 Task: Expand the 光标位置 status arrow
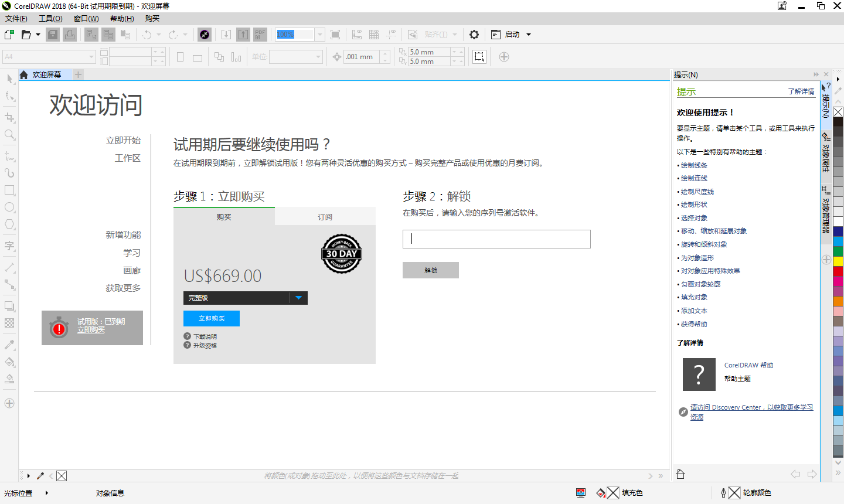pyautogui.click(x=47, y=493)
